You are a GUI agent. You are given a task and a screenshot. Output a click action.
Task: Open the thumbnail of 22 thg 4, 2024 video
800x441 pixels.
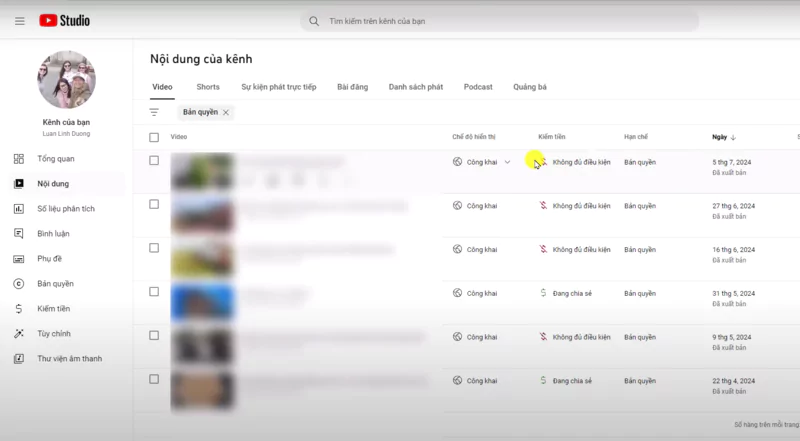tap(203, 390)
